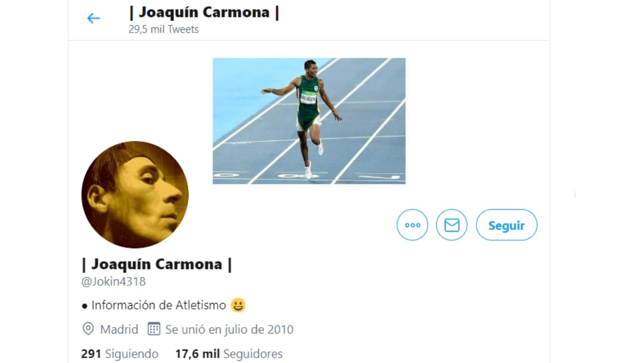Open the 291 Siguiendo list
The image size is (644, 363).
coord(120,354)
